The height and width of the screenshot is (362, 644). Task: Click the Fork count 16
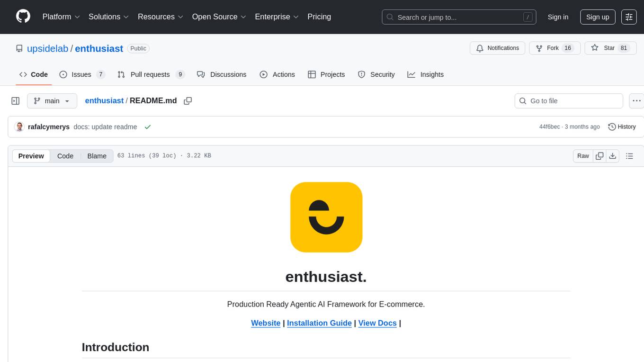click(568, 48)
